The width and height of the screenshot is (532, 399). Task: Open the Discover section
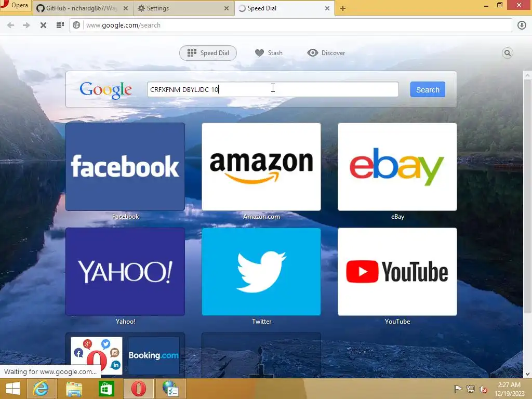click(x=326, y=53)
